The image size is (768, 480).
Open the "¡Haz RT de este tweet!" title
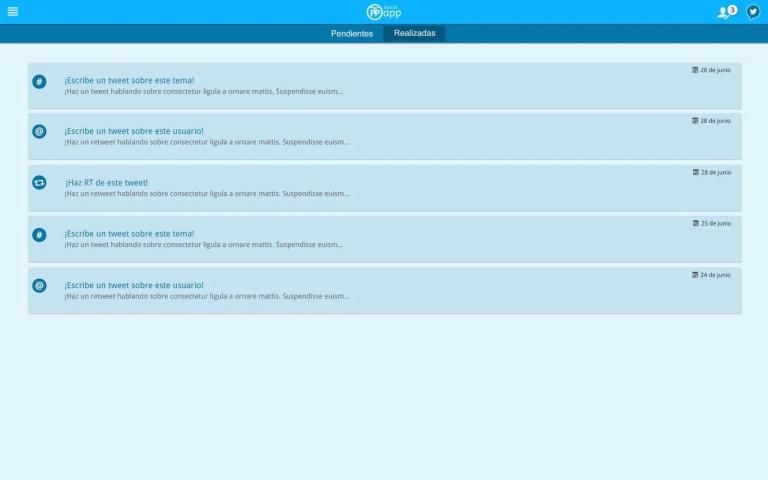(106, 183)
